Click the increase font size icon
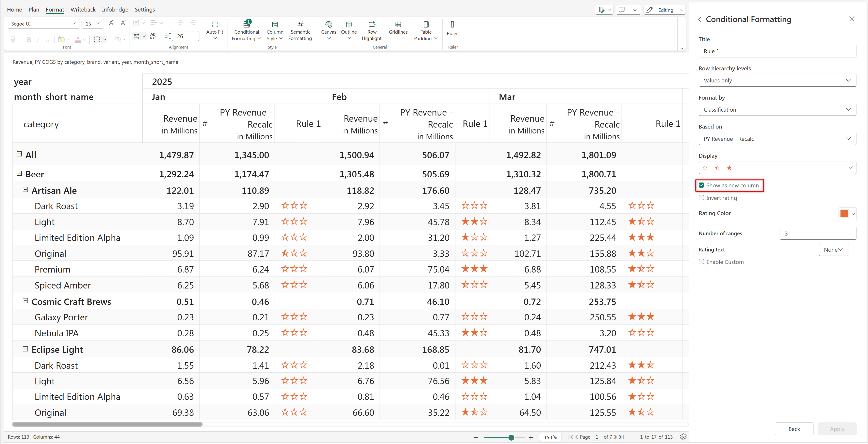This screenshot has height=444, width=868. click(111, 23)
